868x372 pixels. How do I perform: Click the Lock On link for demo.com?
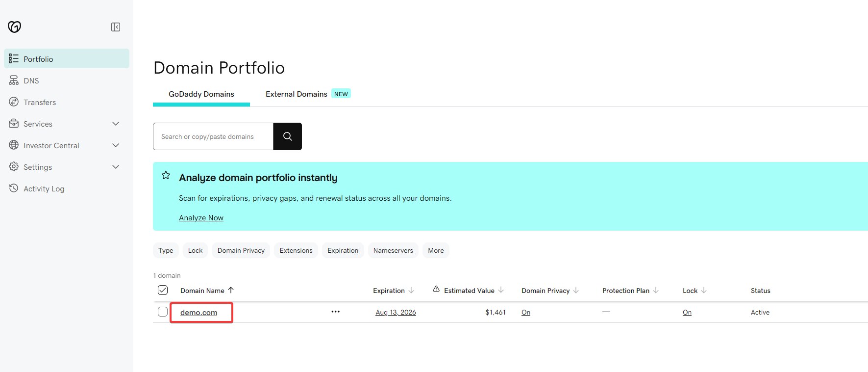point(687,312)
